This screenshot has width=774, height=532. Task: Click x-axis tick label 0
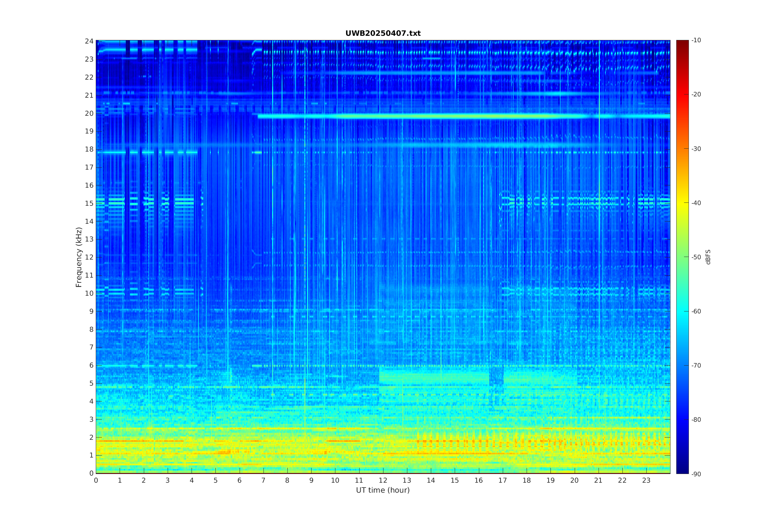tap(96, 480)
